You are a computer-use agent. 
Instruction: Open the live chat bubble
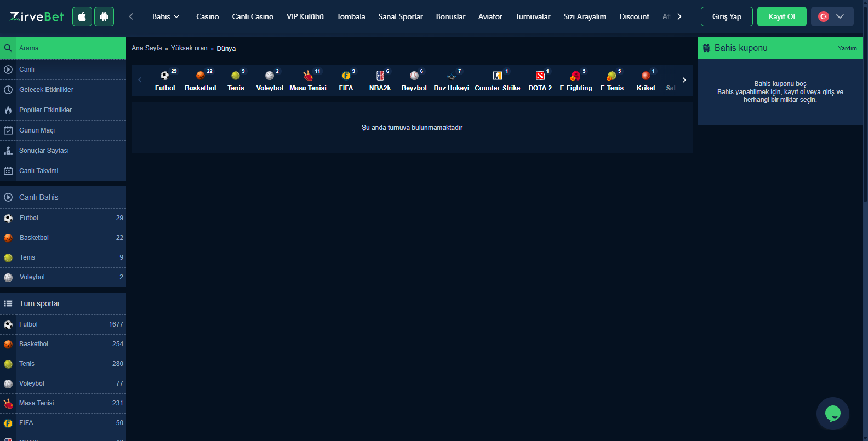tap(833, 414)
